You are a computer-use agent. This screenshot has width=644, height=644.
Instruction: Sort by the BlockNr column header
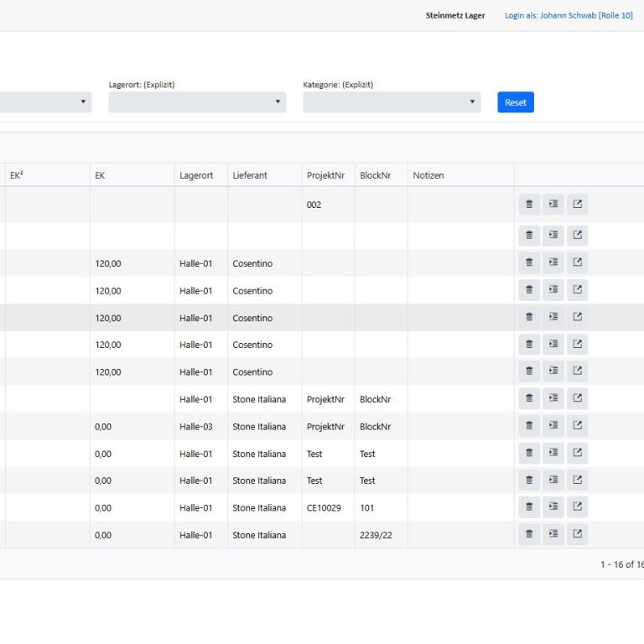[x=382, y=175]
